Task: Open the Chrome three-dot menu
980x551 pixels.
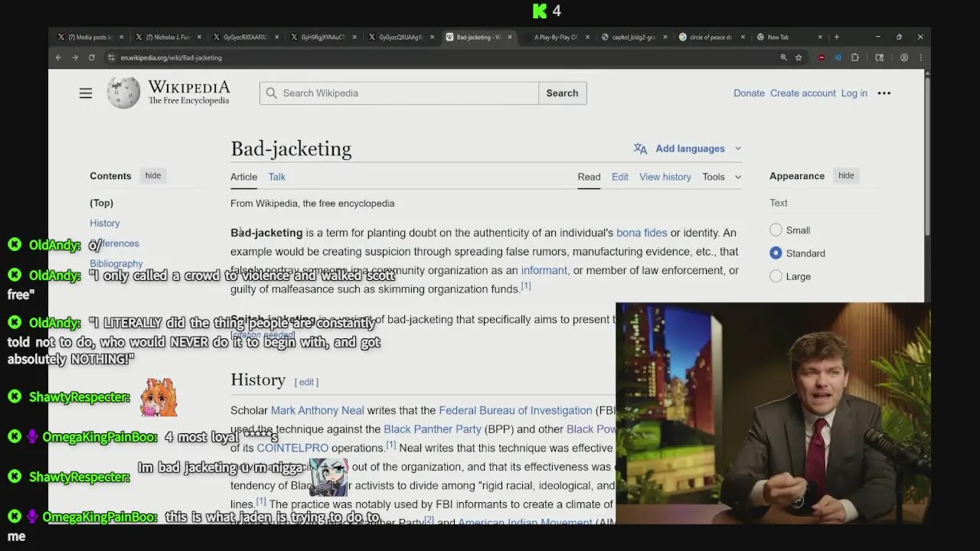Action: point(920,57)
